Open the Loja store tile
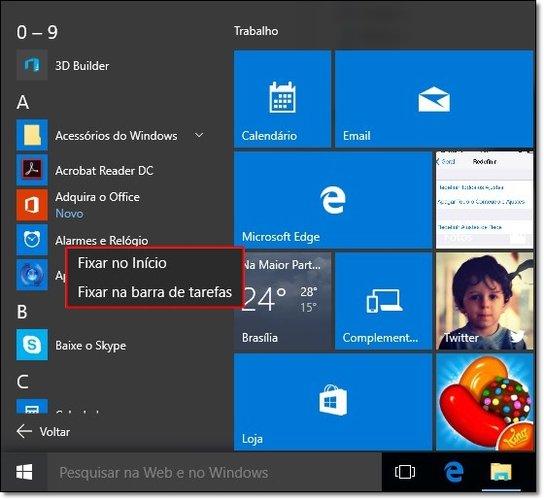544x500 pixels. pos(333,402)
